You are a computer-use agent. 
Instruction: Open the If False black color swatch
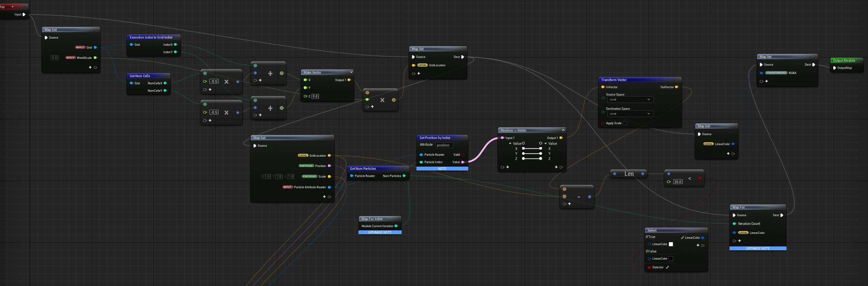pyautogui.click(x=671, y=259)
